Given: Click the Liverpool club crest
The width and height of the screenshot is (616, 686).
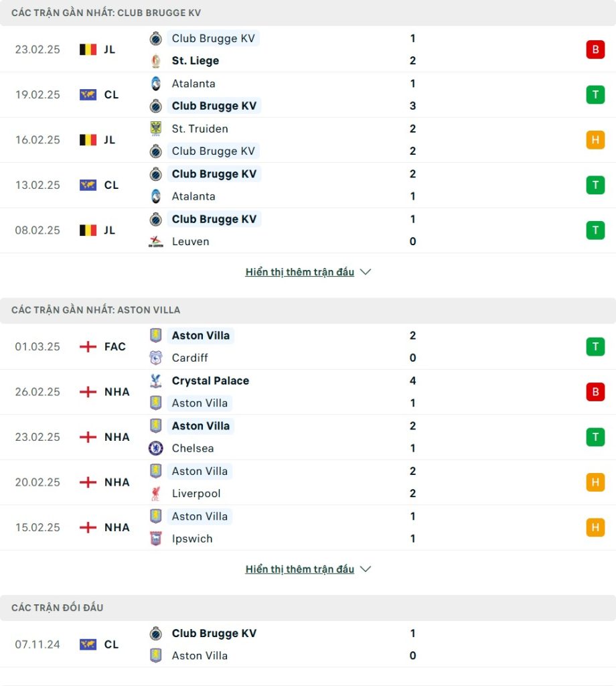Looking at the screenshot, I should (156, 494).
